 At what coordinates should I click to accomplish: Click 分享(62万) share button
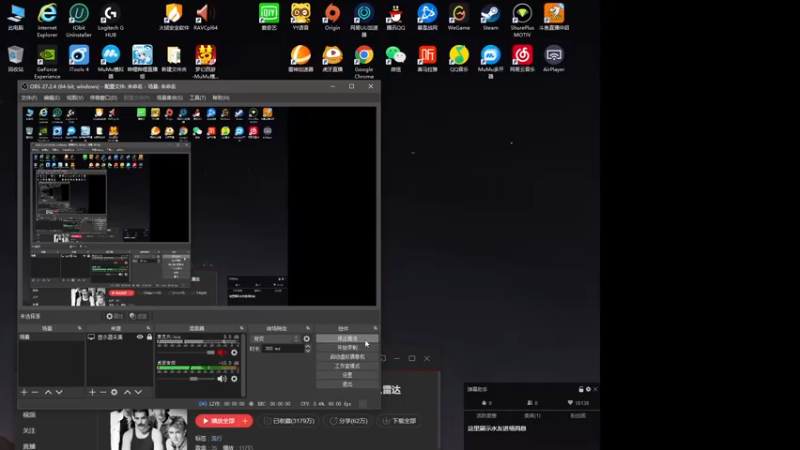(348, 421)
